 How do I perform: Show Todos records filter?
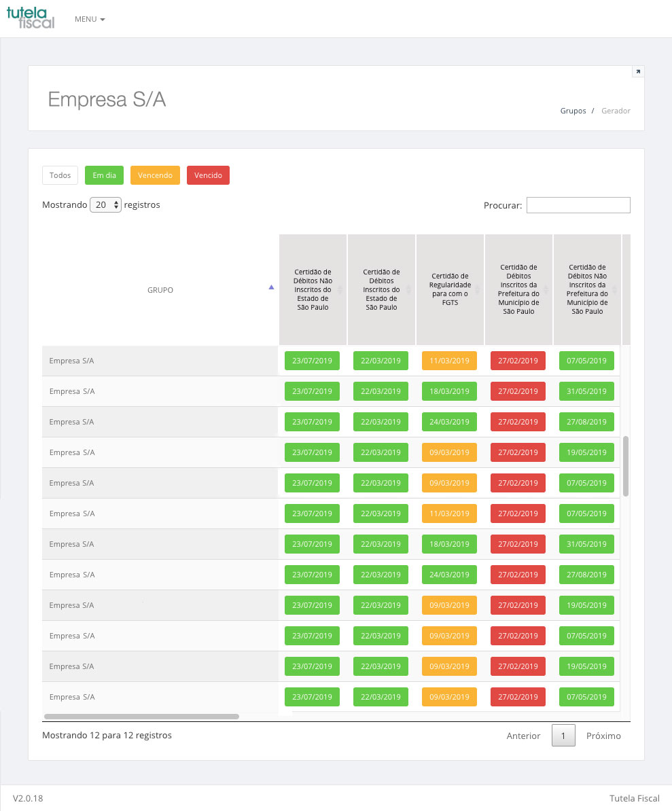click(x=60, y=175)
